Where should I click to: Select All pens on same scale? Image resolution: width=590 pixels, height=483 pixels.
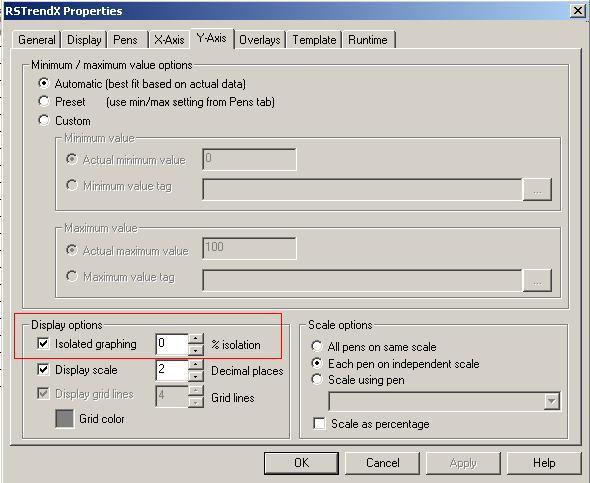(x=317, y=346)
